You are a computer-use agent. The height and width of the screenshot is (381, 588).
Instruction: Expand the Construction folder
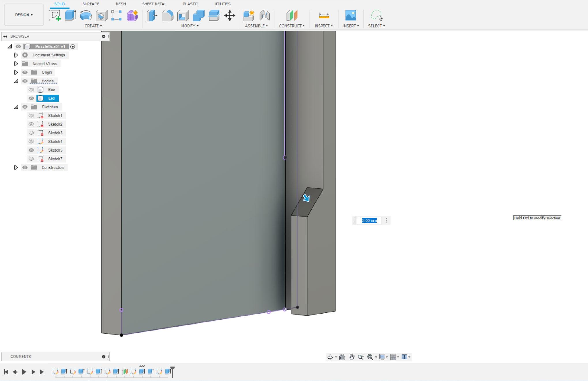(x=16, y=167)
